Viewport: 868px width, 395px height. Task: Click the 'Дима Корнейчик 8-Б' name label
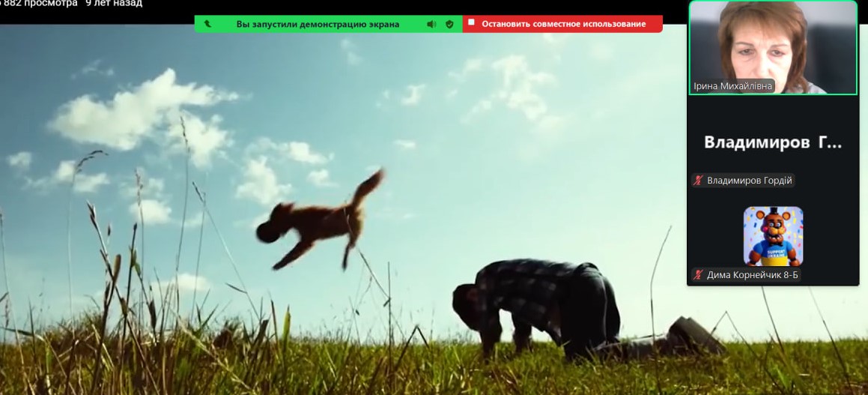(753, 275)
